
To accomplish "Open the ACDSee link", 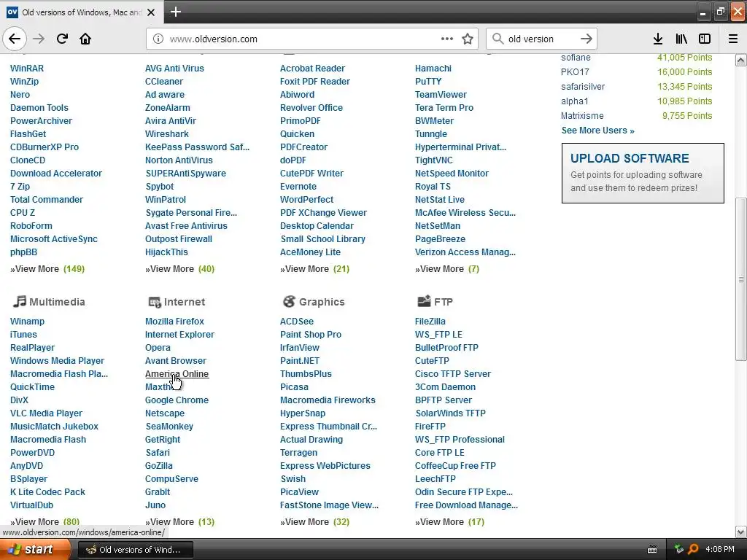I will point(297,322).
